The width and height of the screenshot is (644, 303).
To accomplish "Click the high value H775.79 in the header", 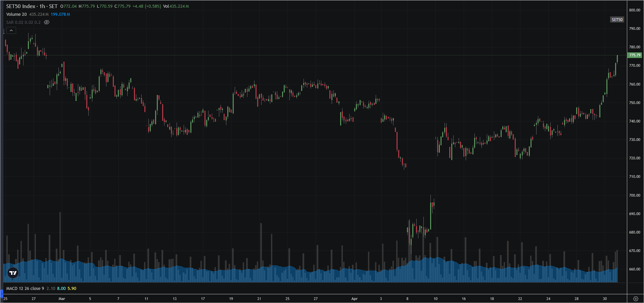I will point(87,6).
